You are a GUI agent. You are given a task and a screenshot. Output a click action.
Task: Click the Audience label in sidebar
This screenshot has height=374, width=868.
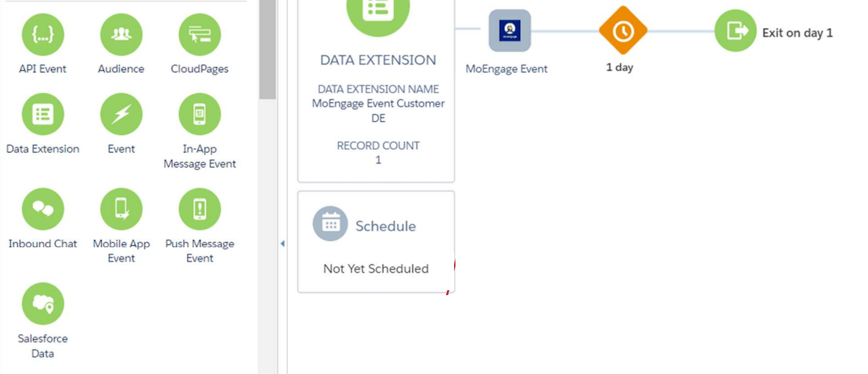(x=121, y=69)
